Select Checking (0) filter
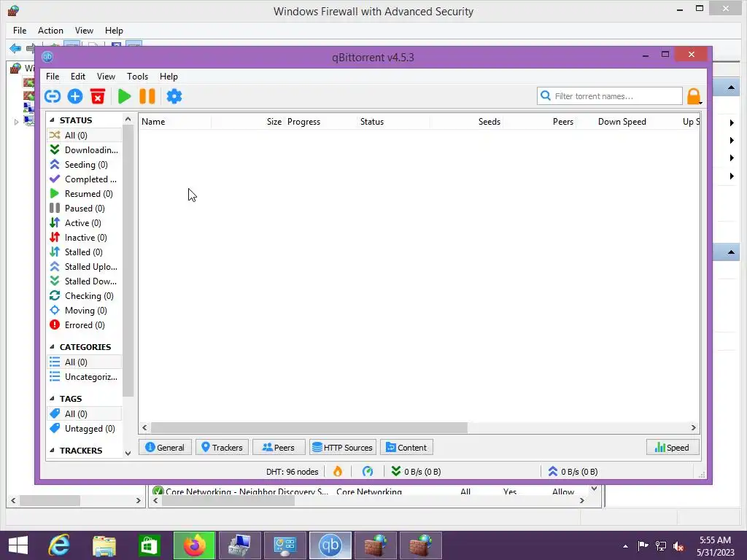Image resolution: width=747 pixels, height=560 pixels. click(x=85, y=296)
